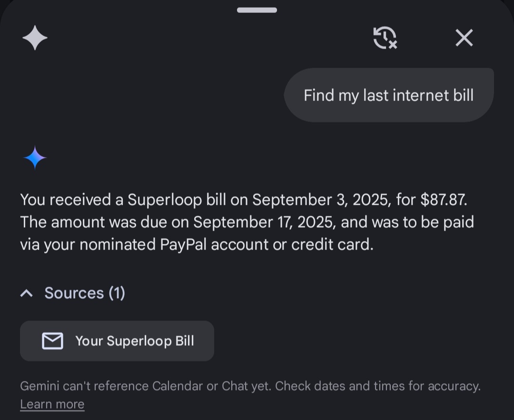
Task: Tap the blue Gemini response sparkle icon
Action: pyautogui.click(x=35, y=158)
